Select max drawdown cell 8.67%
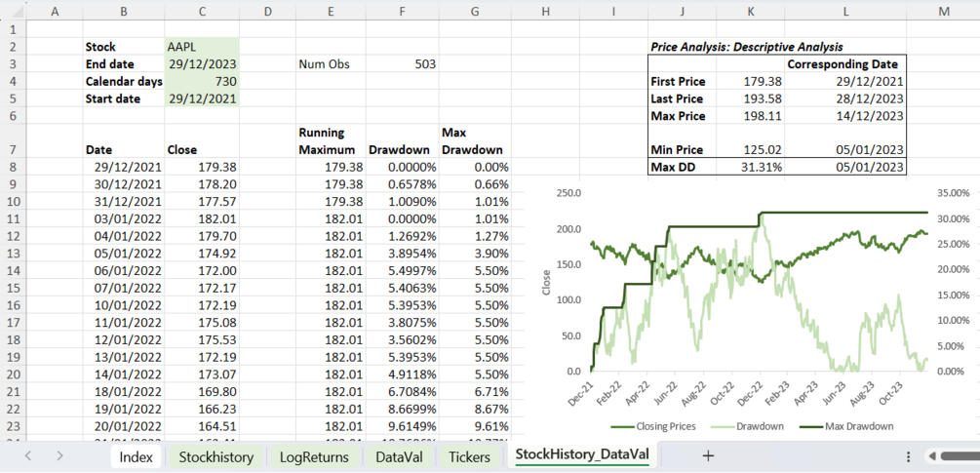The height and width of the screenshot is (473, 980). (474, 409)
